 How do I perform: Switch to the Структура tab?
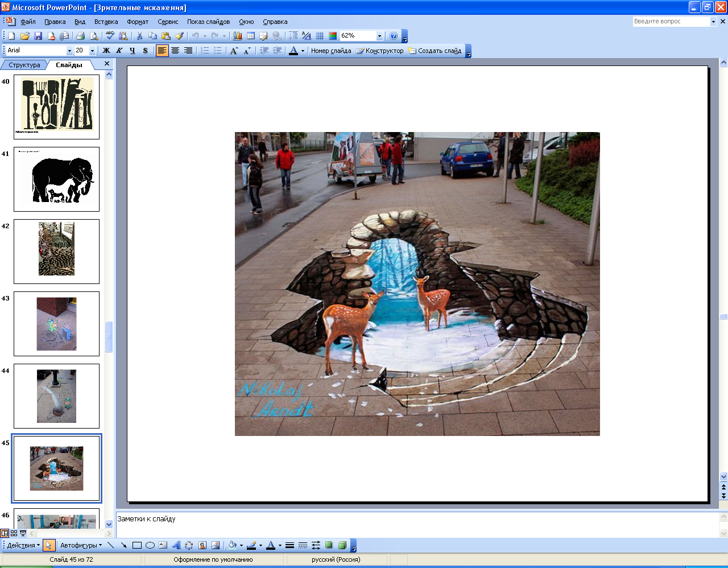point(24,65)
